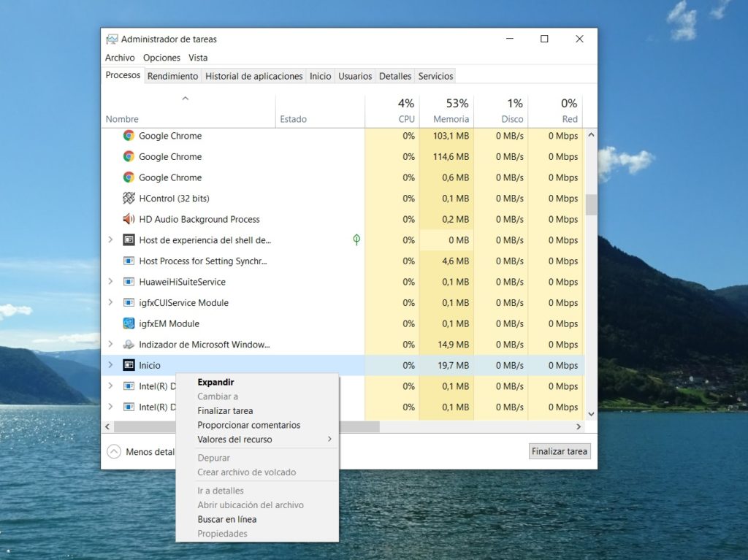The width and height of the screenshot is (748, 560).
Task: Sort processes by the Memoria column
Action: coord(449,110)
